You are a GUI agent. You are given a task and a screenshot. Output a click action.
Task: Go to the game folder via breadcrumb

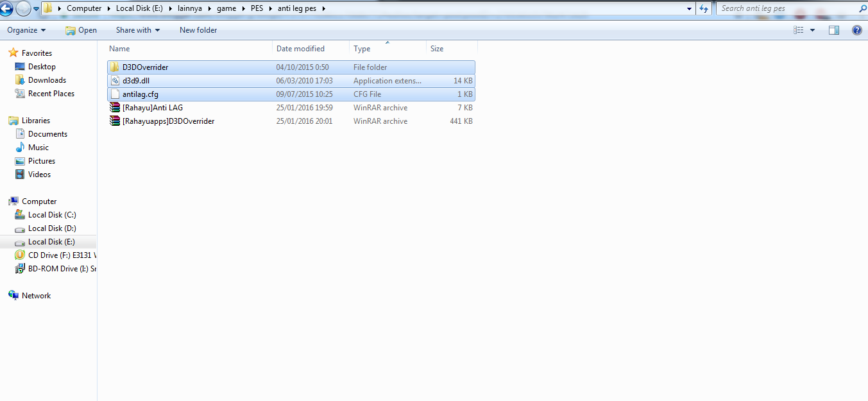pyautogui.click(x=228, y=8)
